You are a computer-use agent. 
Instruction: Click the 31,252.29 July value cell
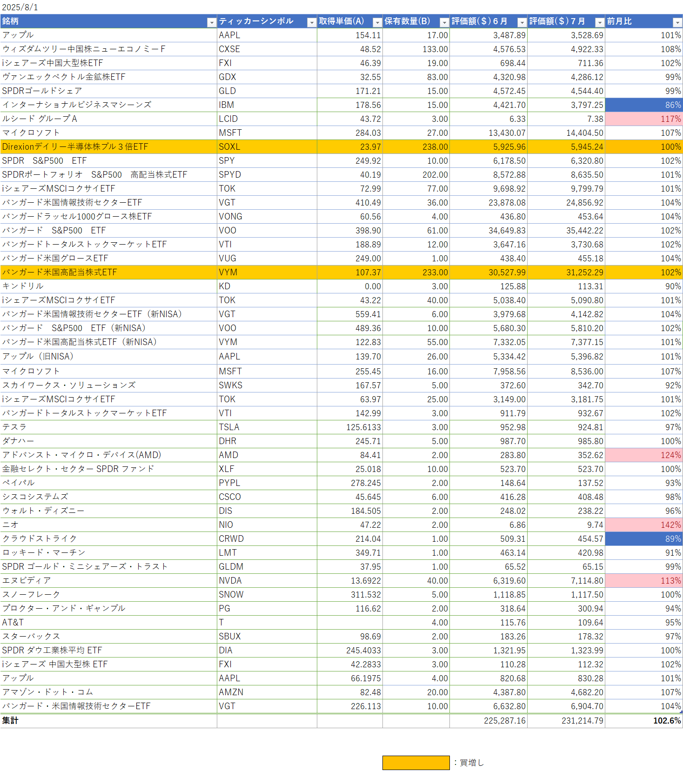click(566, 272)
